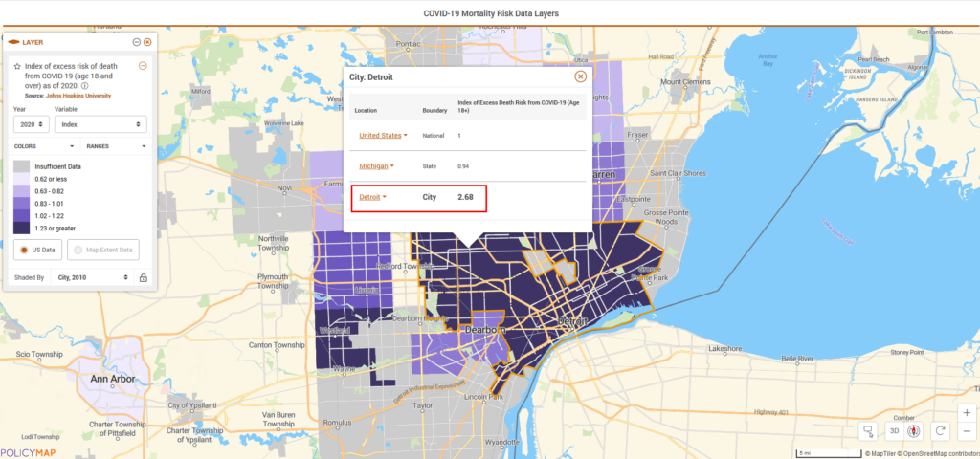Click the Detroit index value 2.68

pyautogui.click(x=465, y=197)
